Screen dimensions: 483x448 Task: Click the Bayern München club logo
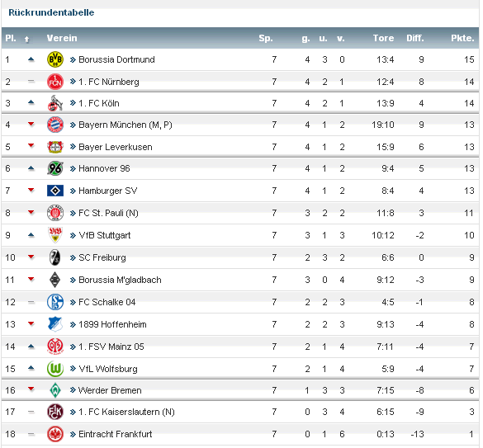coord(55,125)
